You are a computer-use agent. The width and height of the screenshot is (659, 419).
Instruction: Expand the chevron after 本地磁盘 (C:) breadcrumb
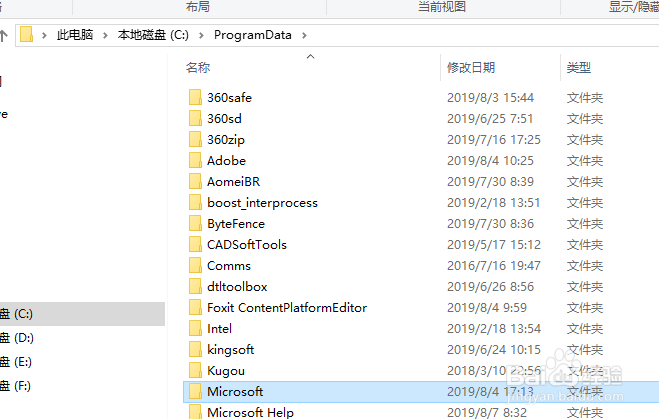point(201,35)
